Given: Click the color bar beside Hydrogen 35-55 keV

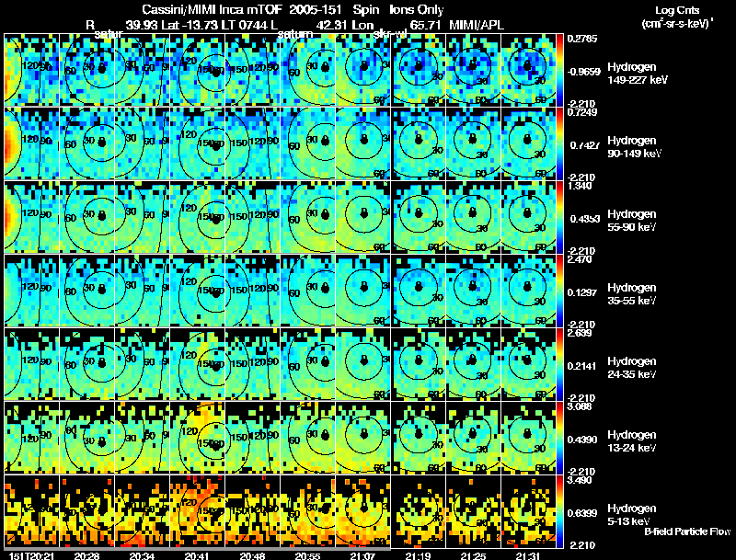Looking at the screenshot, I should click(559, 291).
